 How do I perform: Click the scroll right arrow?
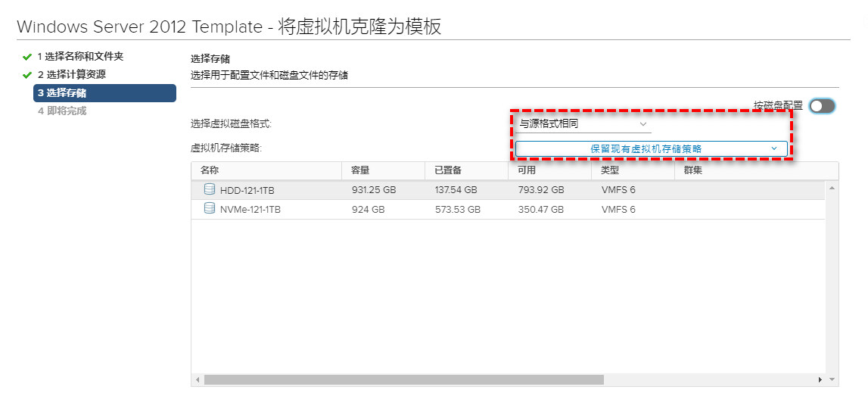(820, 379)
